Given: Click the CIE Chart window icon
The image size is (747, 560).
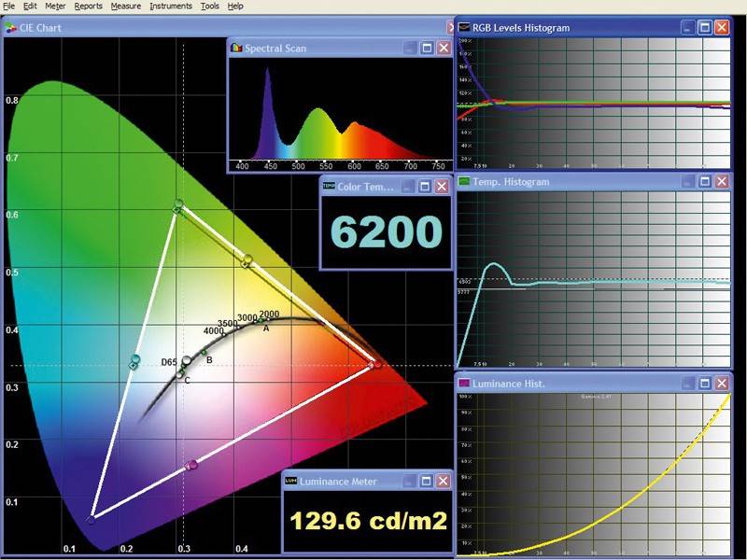Looking at the screenshot, I should click(10, 28).
